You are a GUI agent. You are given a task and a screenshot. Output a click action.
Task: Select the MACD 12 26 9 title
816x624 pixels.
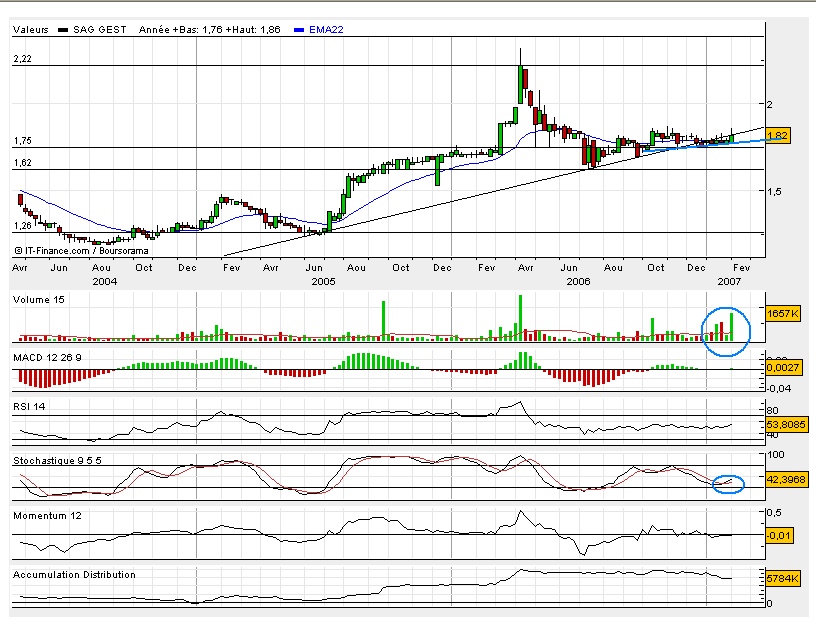click(49, 357)
